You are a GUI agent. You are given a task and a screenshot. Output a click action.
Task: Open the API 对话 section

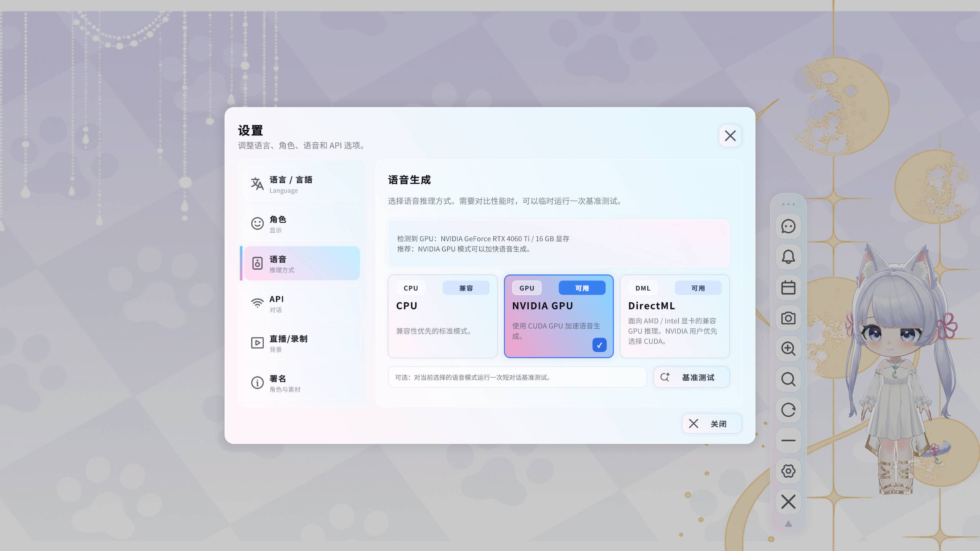(x=302, y=303)
